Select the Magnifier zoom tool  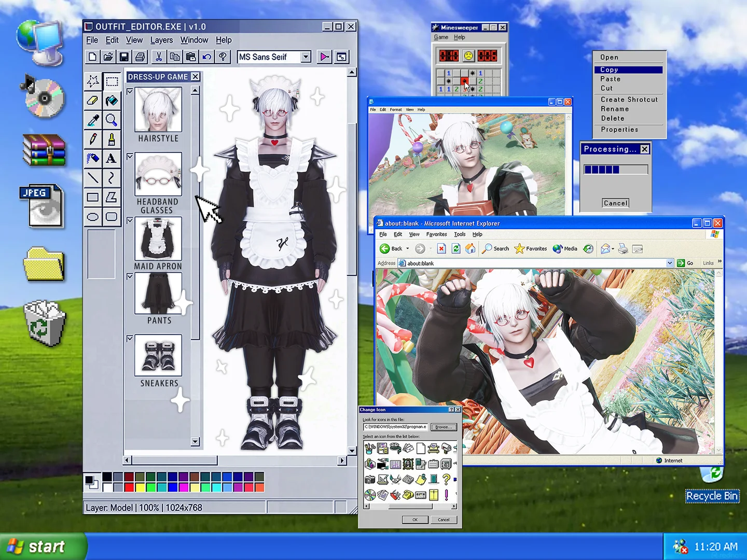pos(111,120)
